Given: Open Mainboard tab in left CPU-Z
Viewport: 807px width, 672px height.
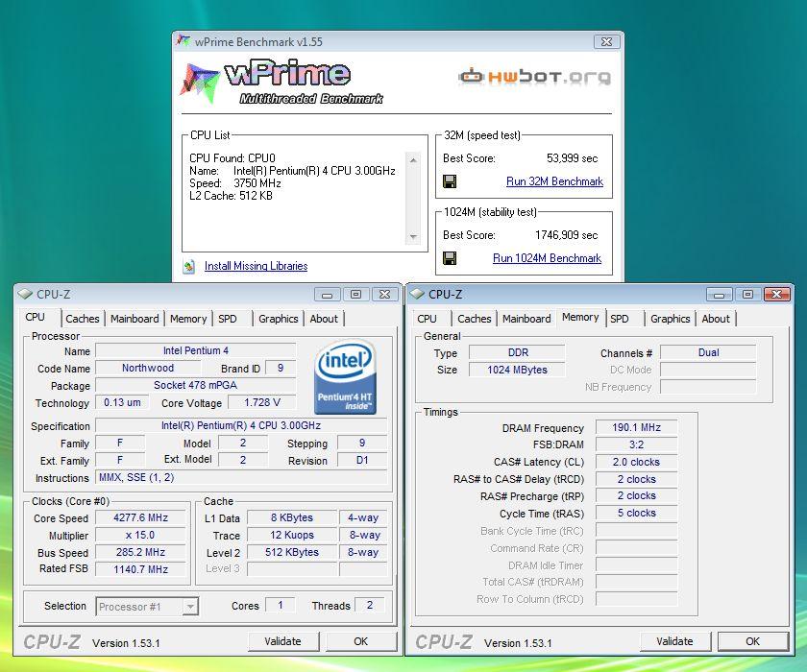Looking at the screenshot, I should pos(134,319).
